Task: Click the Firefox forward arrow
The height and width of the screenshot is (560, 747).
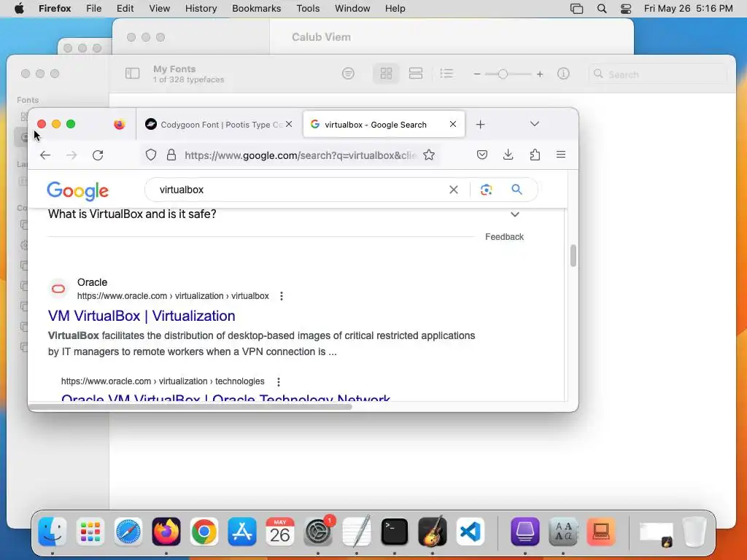Action: [x=71, y=155]
